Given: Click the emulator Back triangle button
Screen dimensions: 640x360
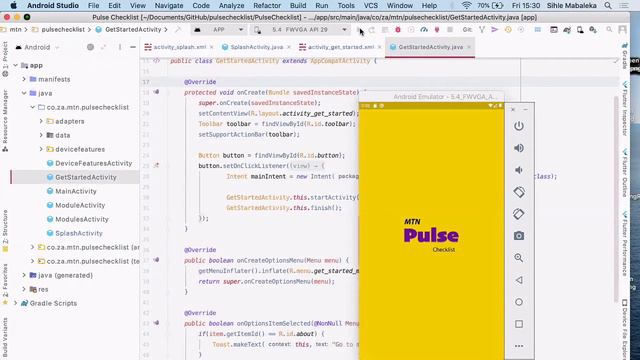Looking at the screenshot, I should [519, 280].
